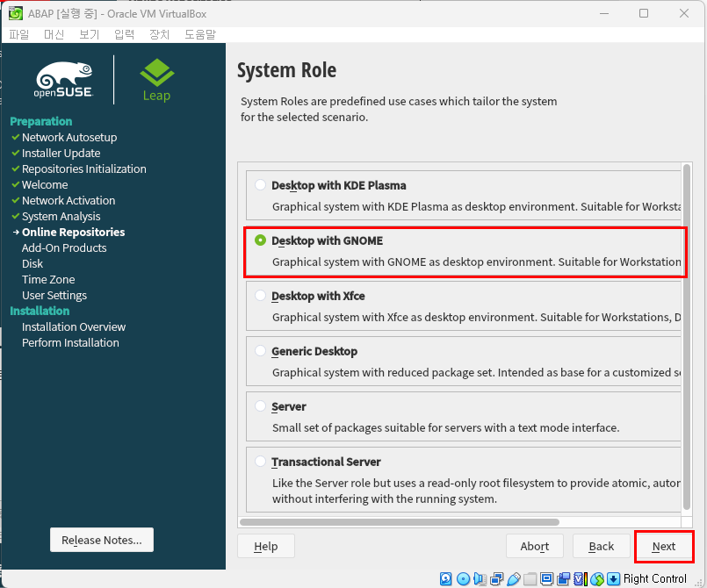
Task: Click Disk step in sidebar
Action: pos(32,263)
